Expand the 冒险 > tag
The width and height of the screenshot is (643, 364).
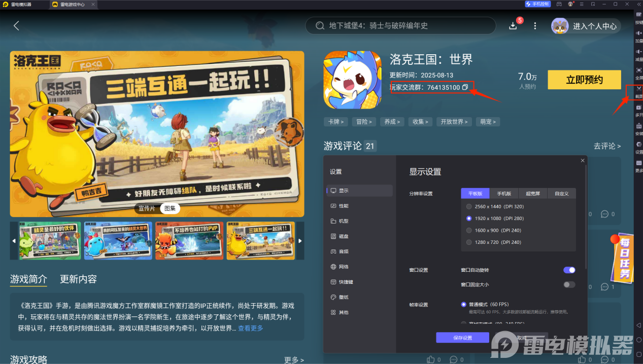click(x=364, y=122)
